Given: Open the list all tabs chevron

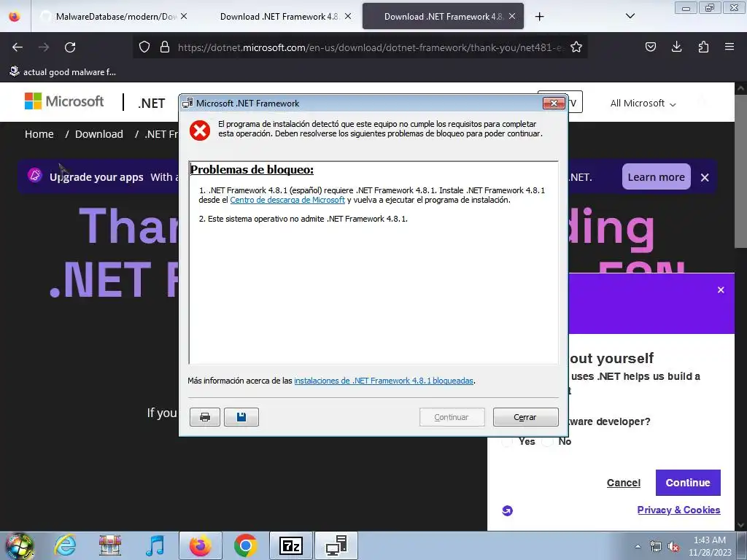Looking at the screenshot, I should [x=630, y=16].
